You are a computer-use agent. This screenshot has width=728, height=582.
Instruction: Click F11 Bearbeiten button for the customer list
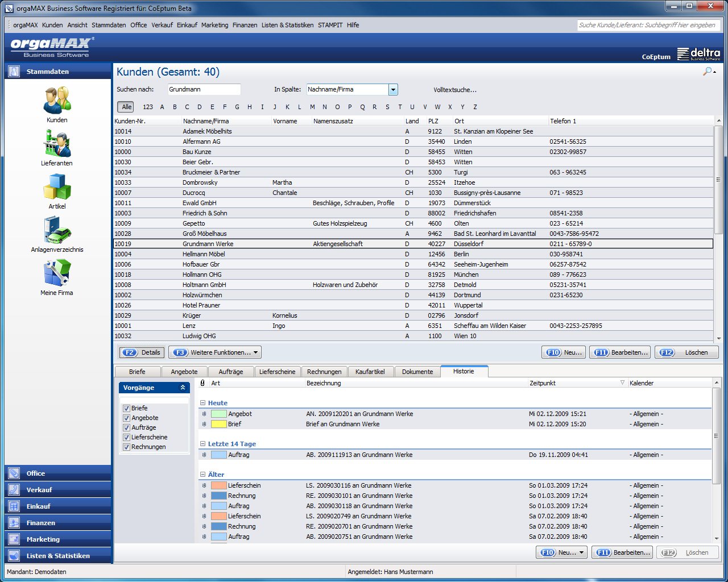pos(621,352)
